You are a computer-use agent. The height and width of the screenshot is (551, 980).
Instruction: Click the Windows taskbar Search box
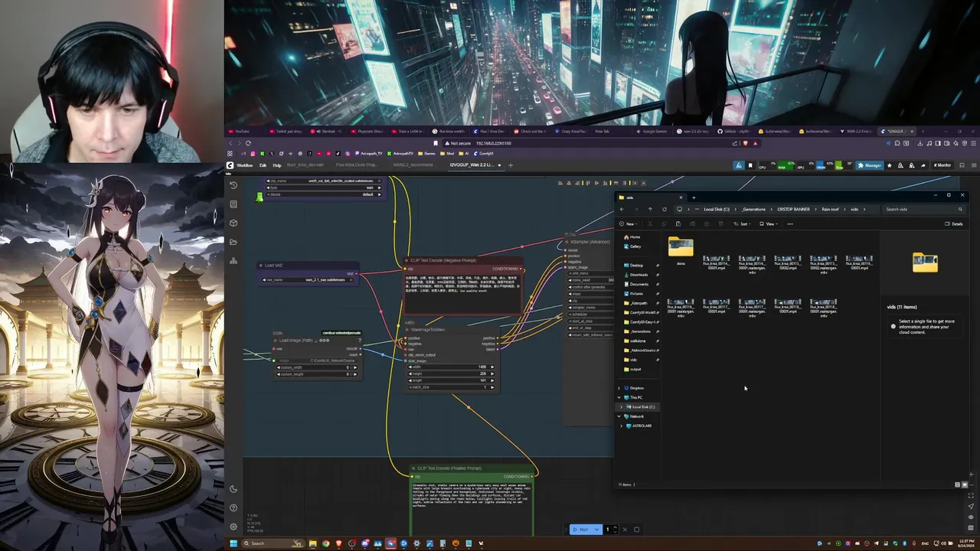(x=274, y=543)
